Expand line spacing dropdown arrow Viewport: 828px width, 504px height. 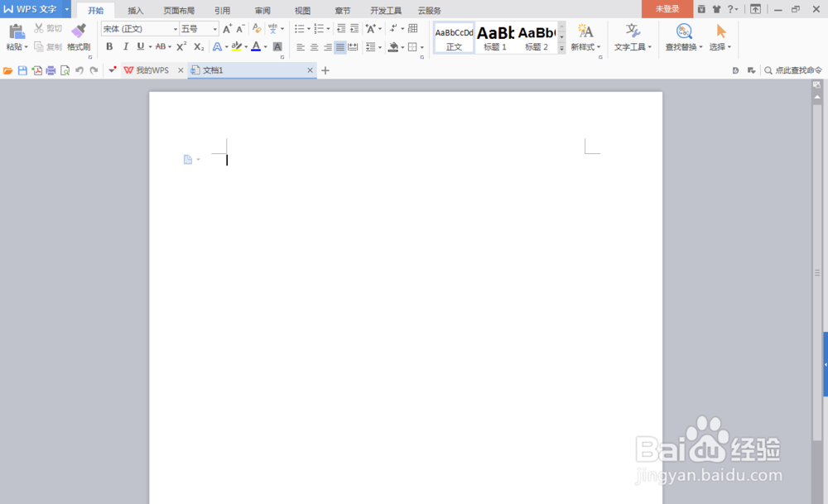[x=380, y=47]
